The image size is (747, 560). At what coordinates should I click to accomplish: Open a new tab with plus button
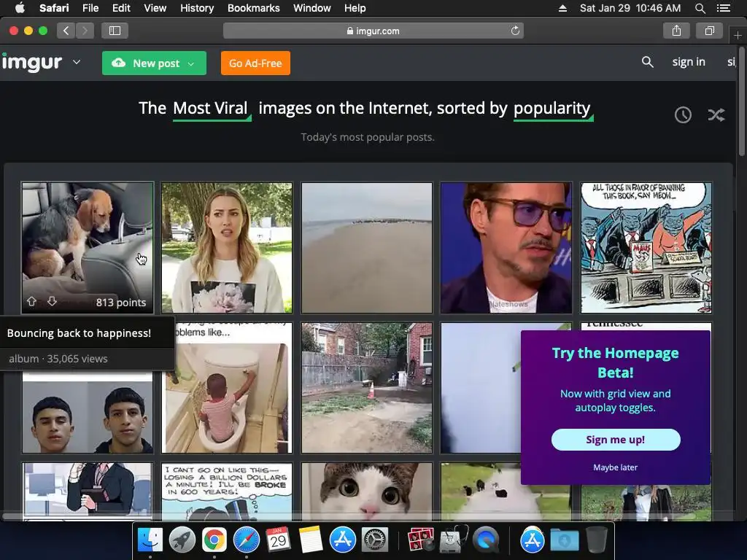click(x=738, y=36)
